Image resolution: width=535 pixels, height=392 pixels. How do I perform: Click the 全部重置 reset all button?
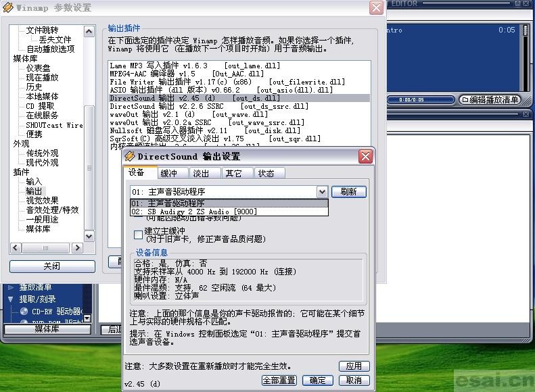(279, 380)
